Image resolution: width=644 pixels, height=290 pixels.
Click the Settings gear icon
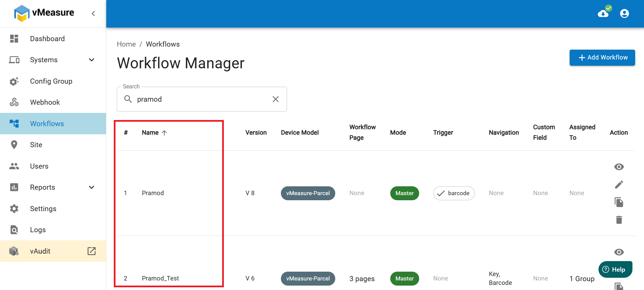click(14, 208)
